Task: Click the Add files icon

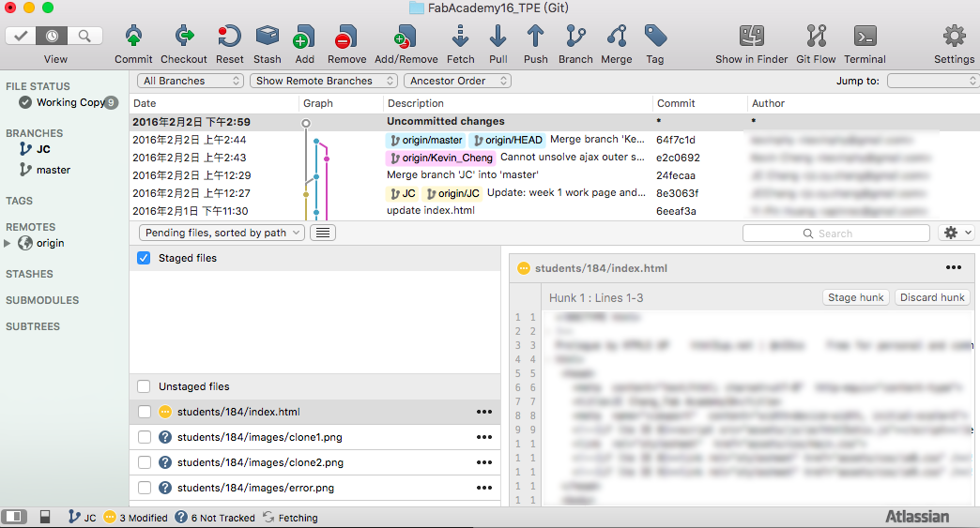Action: (304, 37)
